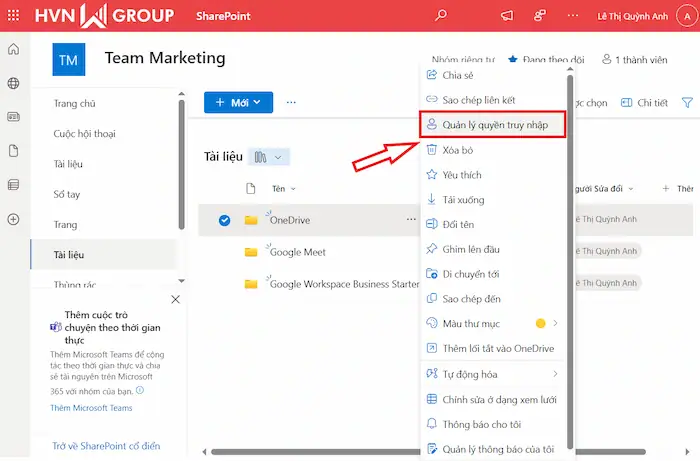Viewport: 700px width, 461px height.
Task: Click the search magnifier icon in header
Action: 442,16
